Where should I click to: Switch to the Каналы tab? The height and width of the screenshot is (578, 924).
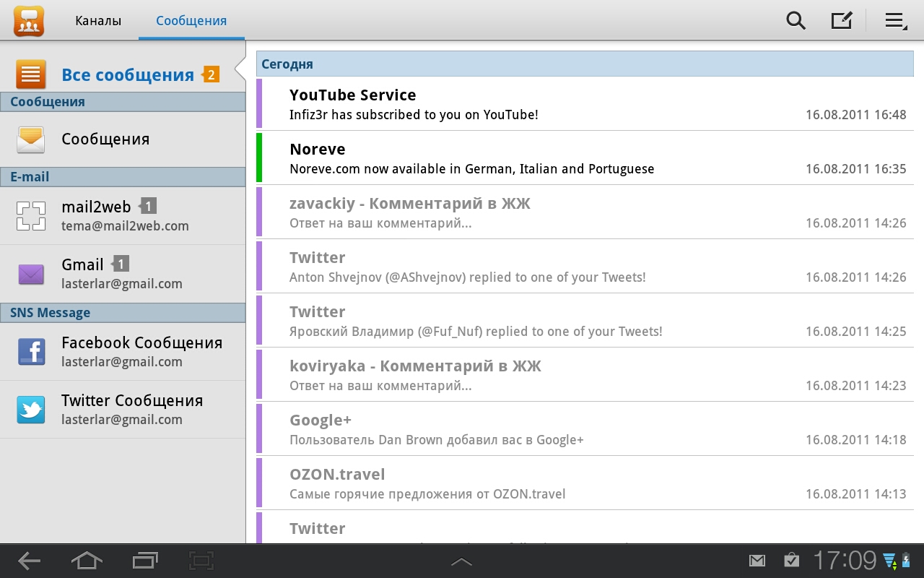coord(98,21)
